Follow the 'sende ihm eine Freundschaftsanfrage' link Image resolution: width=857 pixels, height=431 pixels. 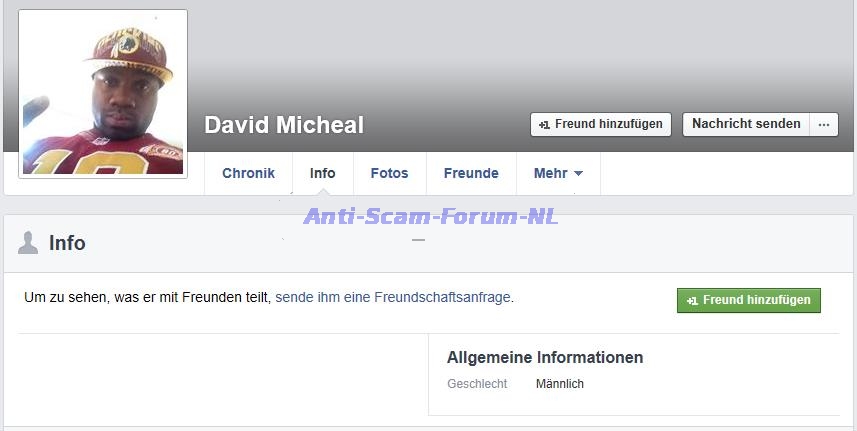(393, 298)
